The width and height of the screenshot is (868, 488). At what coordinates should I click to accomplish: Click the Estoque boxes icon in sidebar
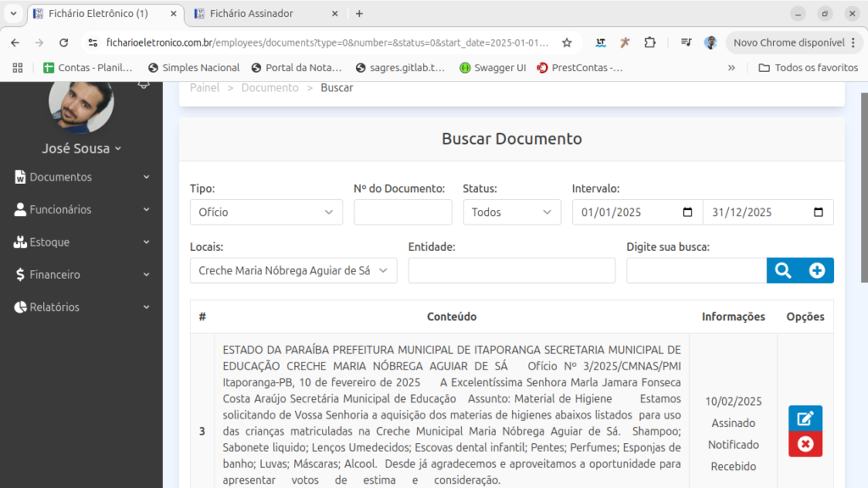click(20, 241)
